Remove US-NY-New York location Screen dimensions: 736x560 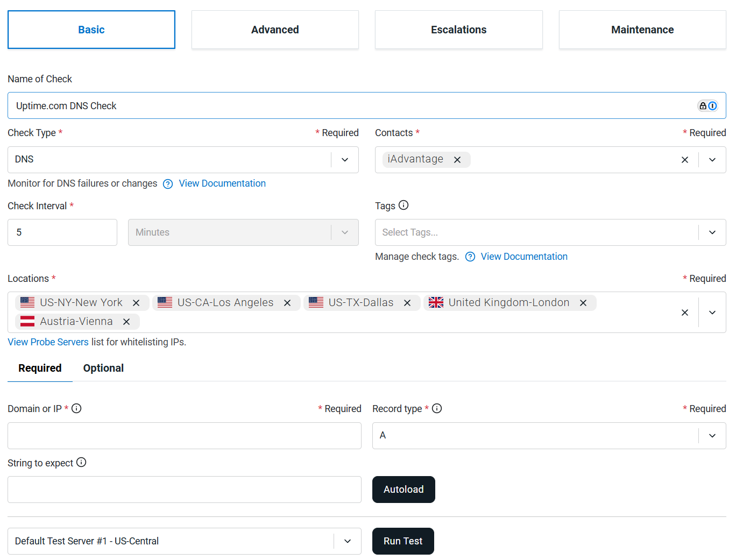tap(136, 303)
